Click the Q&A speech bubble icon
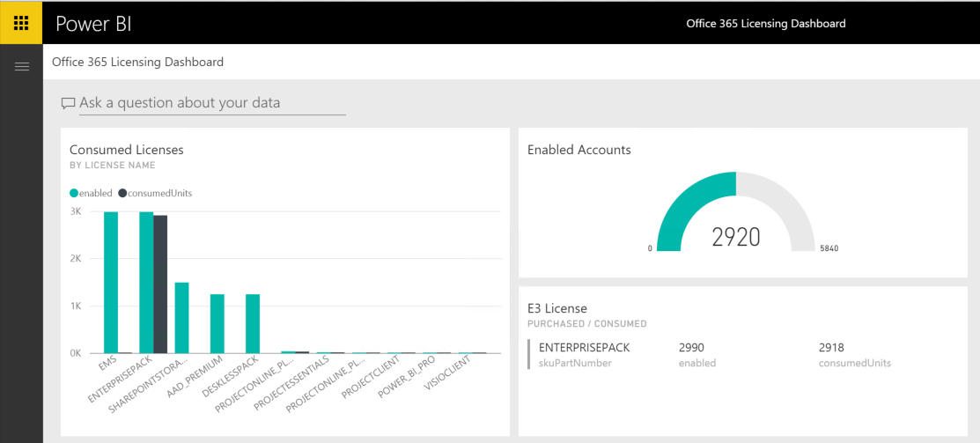980x443 pixels. [68, 104]
